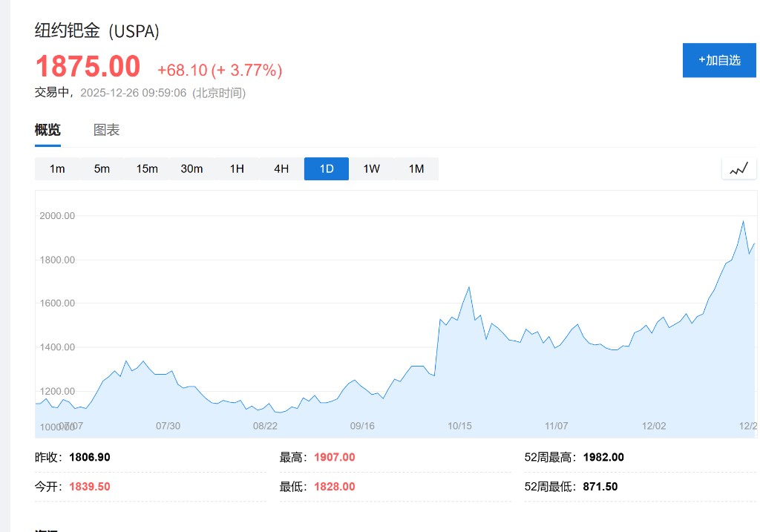760x532 pixels.
Task: Select the 1m interval
Action: [57, 169]
